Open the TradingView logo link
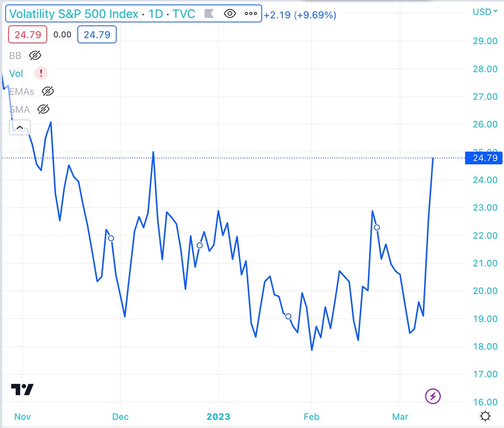Screen dimensions: 504x428 click(x=22, y=390)
